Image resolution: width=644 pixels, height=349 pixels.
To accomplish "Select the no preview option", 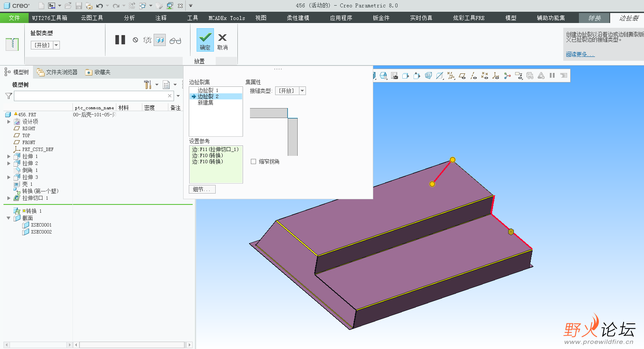I will pos(135,40).
